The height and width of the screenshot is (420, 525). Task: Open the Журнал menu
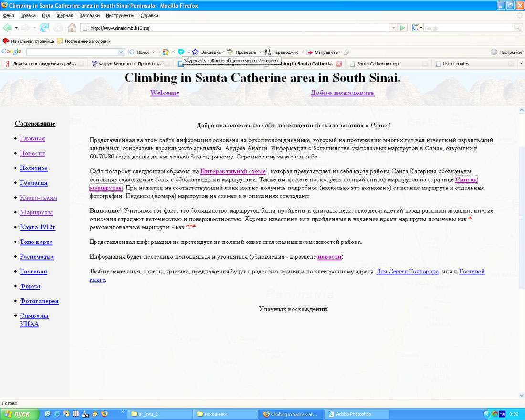point(64,15)
